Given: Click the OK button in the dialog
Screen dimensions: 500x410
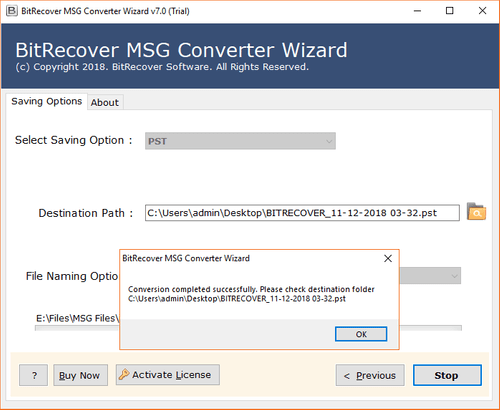Looking at the screenshot, I should [x=361, y=334].
